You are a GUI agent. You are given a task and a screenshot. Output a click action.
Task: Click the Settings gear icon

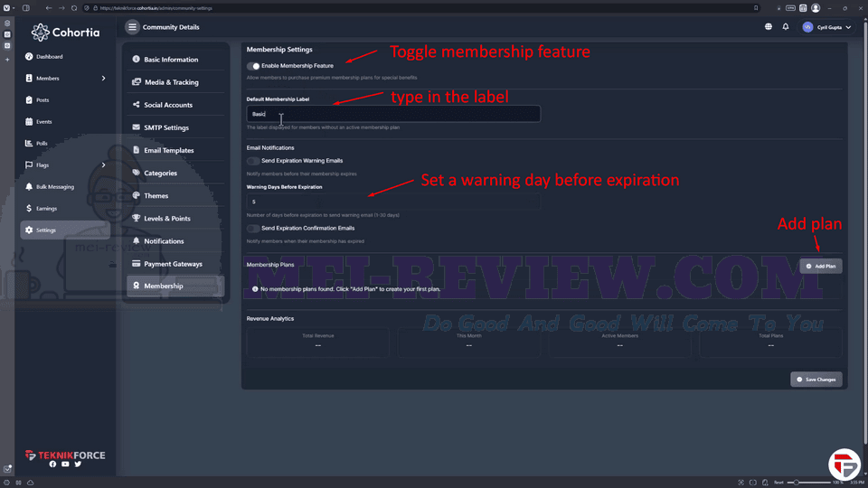coord(29,230)
